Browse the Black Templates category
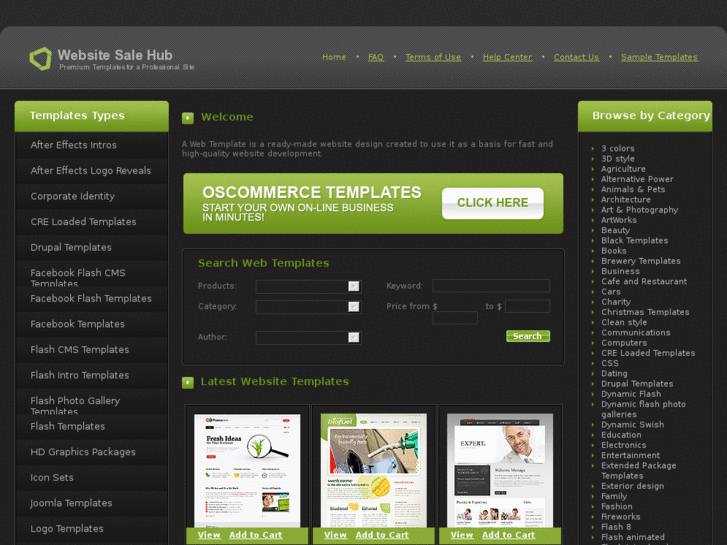 (x=634, y=240)
